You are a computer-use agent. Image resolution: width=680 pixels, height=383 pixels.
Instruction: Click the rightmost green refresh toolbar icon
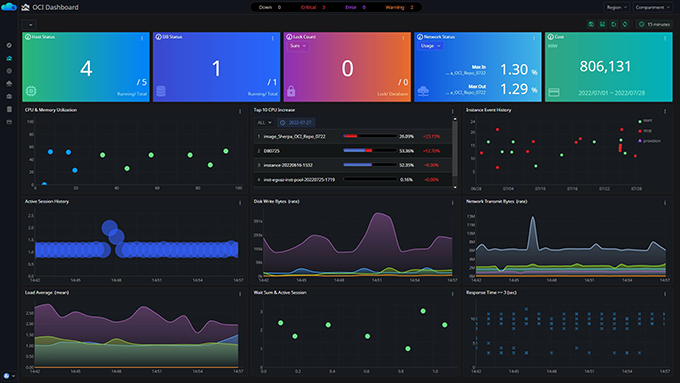(625, 24)
